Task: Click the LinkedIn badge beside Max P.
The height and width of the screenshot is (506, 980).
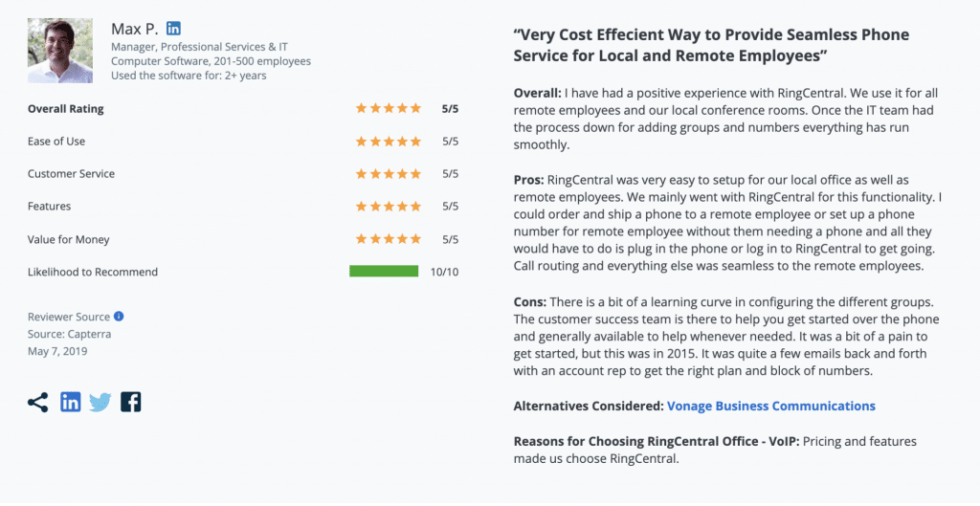Action: pos(173,29)
